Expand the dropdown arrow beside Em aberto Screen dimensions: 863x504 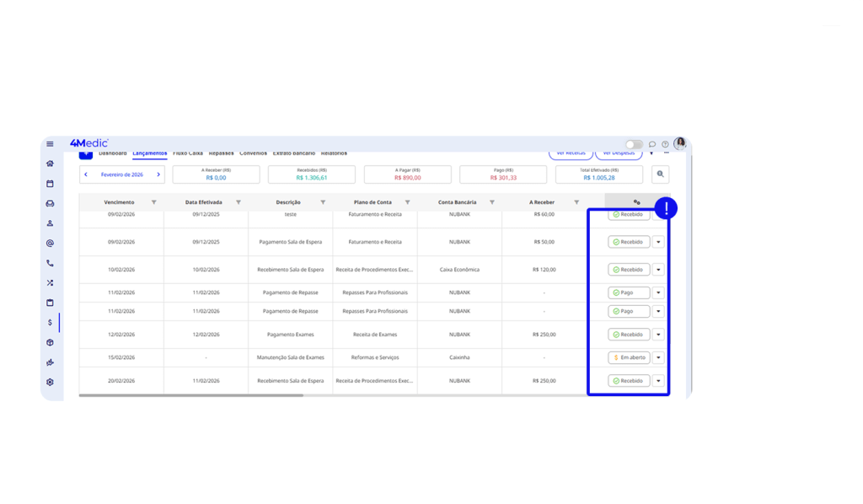(x=658, y=357)
